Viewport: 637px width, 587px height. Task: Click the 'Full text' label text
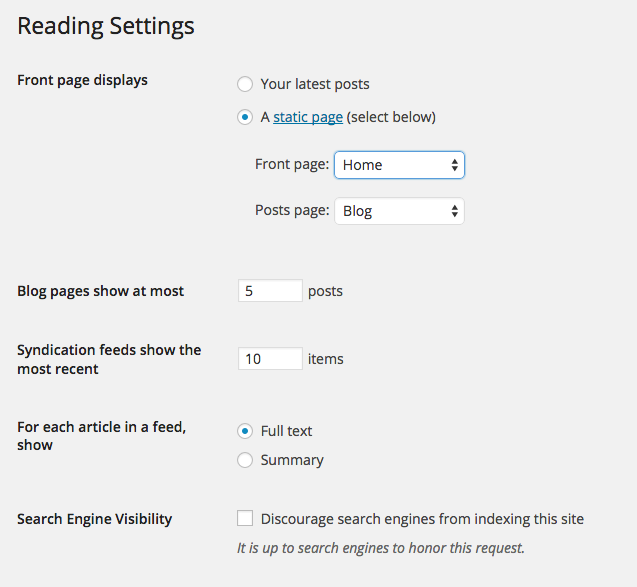pos(286,431)
